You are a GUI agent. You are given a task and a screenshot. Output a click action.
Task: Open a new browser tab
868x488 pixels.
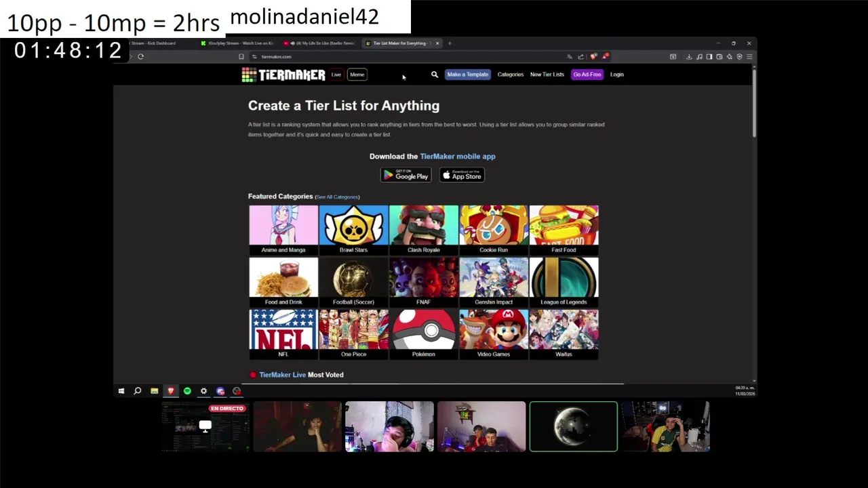[x=449, y=43]
